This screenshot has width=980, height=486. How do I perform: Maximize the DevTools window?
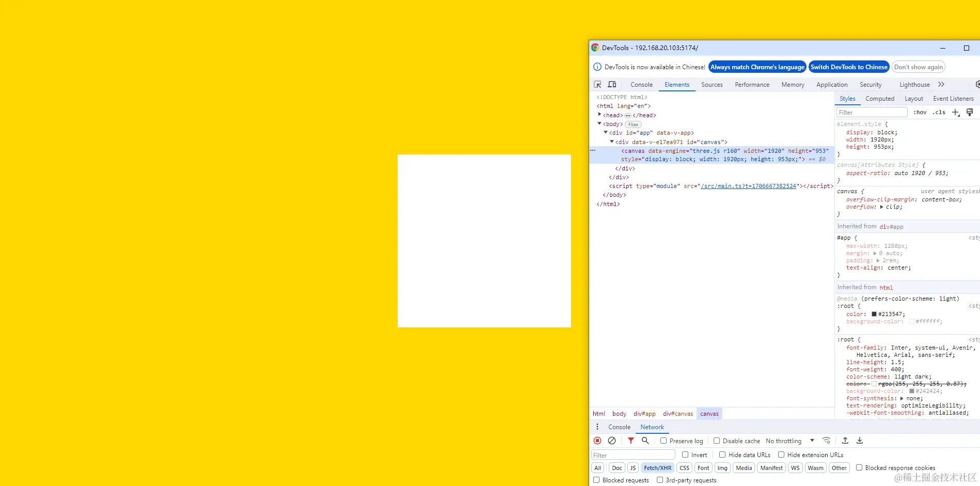(967, 48)
